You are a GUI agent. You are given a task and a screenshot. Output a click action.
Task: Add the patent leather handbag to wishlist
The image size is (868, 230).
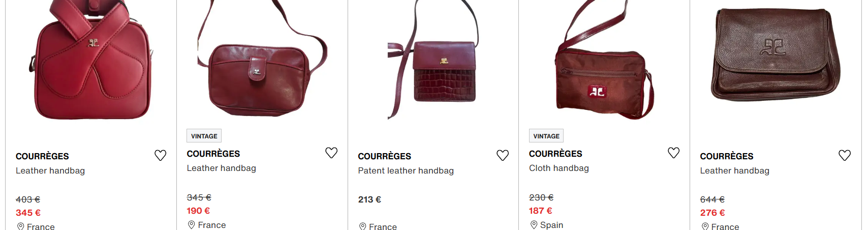pos(503,155)
